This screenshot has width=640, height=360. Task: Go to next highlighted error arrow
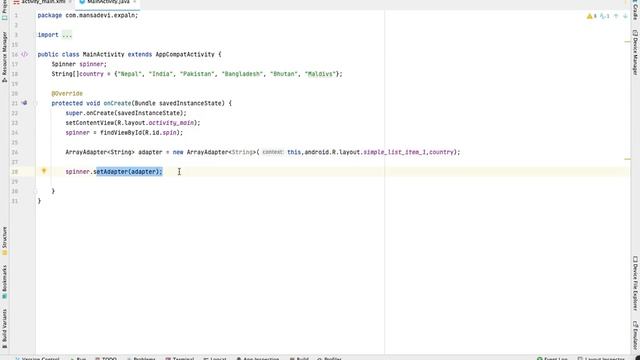pyautogui.click(x=625, y=16)
